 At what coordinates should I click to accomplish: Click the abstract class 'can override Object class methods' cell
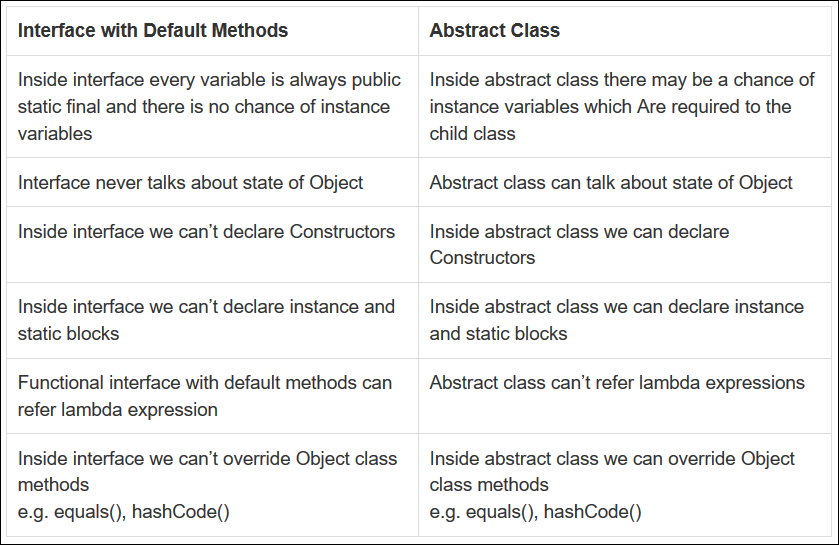tap(624, 485)
